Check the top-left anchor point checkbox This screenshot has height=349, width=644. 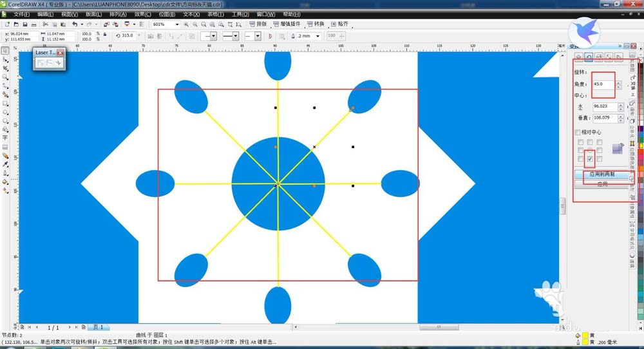[x=581, y=142]
